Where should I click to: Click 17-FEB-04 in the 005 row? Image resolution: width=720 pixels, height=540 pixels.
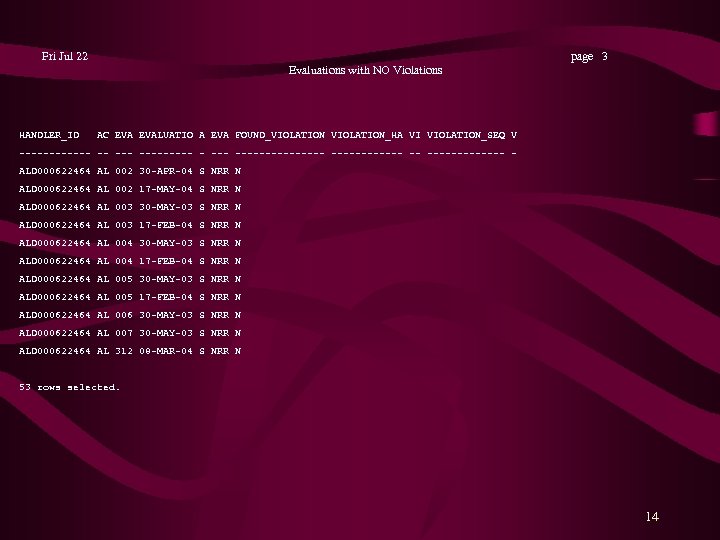(166, 297)
